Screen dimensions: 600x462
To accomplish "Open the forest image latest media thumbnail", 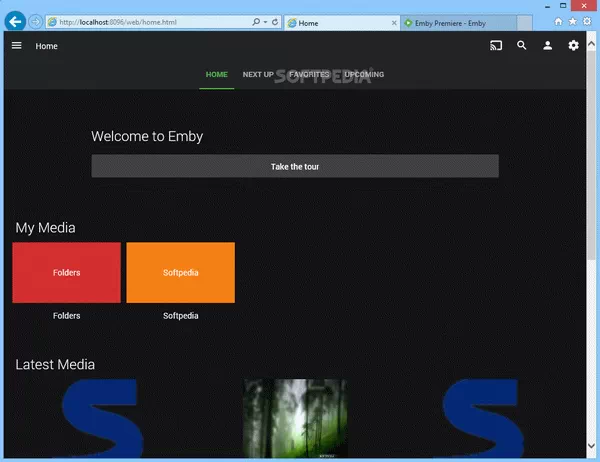I will coord(295,418).
